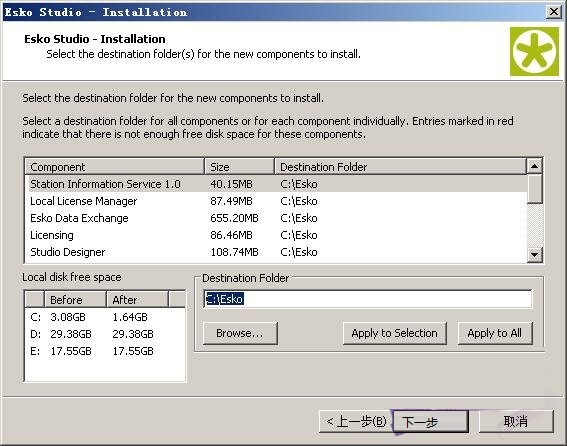Screen dimensions: 567x446
Task: Click the Apply to All button
Action: [495, 333]
